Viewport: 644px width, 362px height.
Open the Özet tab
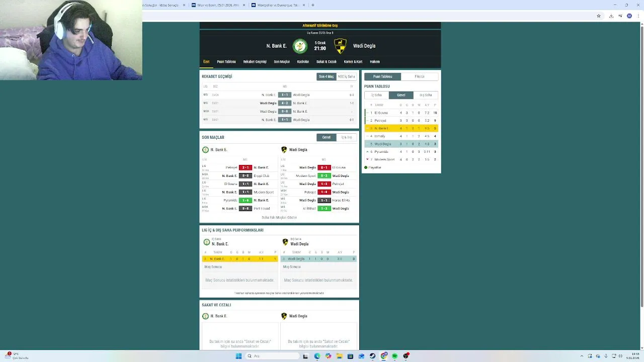[206, 62]
